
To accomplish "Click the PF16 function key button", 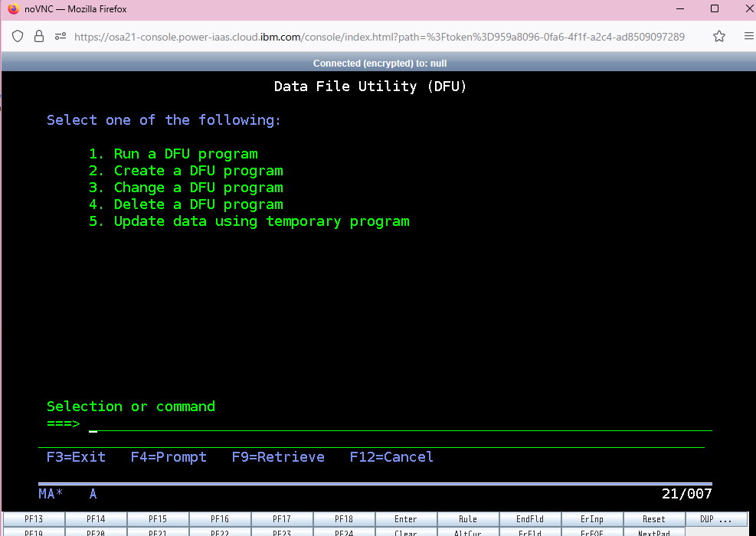I will click(x=220, y=519).
